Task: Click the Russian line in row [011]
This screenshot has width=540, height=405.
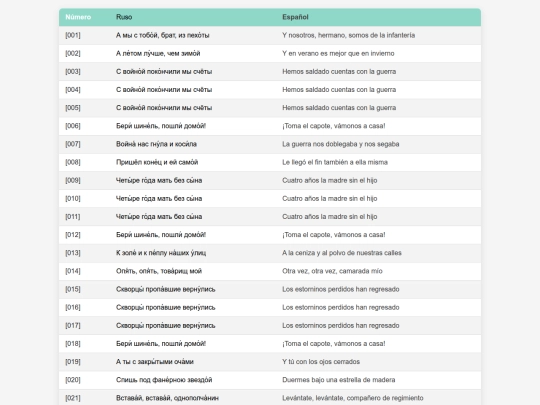Action: coord(159,217)
